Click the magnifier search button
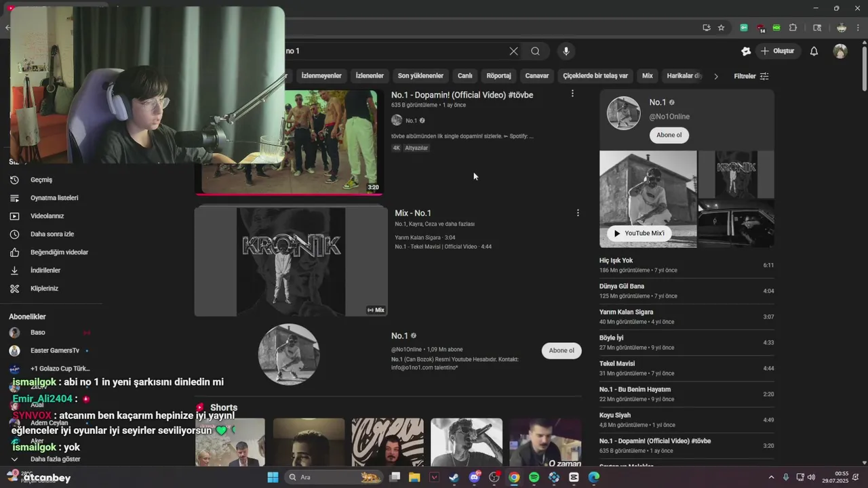868x488 pixels. tap(535, 51)
